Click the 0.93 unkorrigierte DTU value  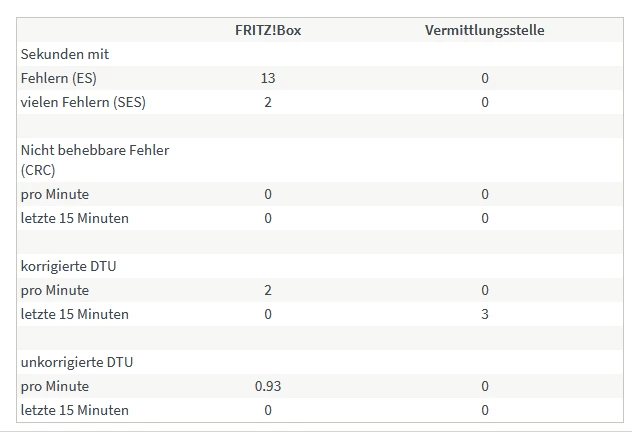(x=267, y=386)
